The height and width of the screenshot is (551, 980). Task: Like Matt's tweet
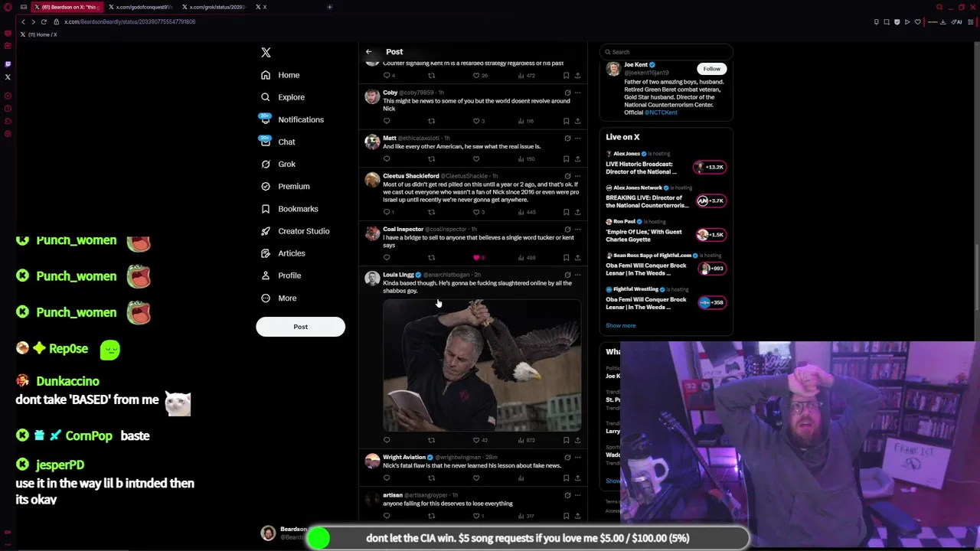click(x=475, y=159)
